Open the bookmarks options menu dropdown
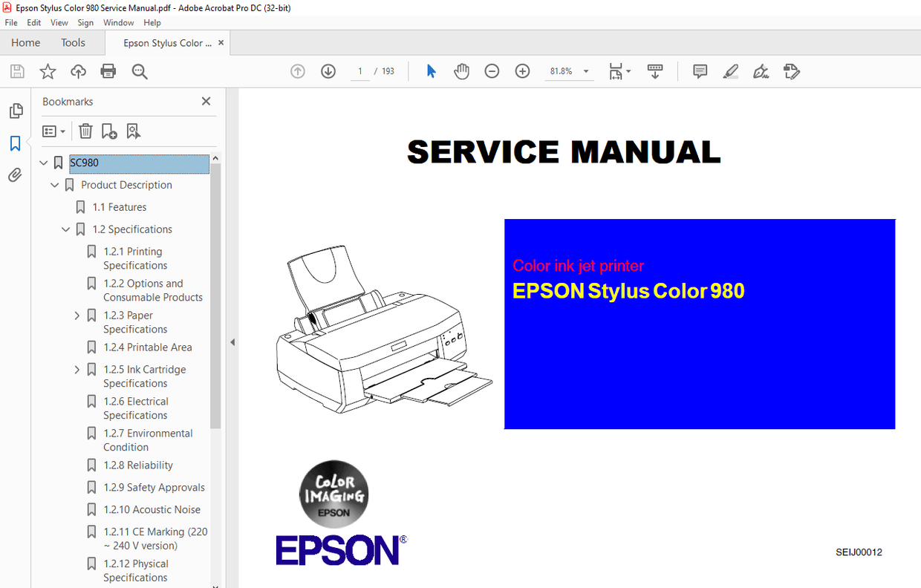Image resolution: width=921 pixels, height=588 pixels. pos(53,131)
